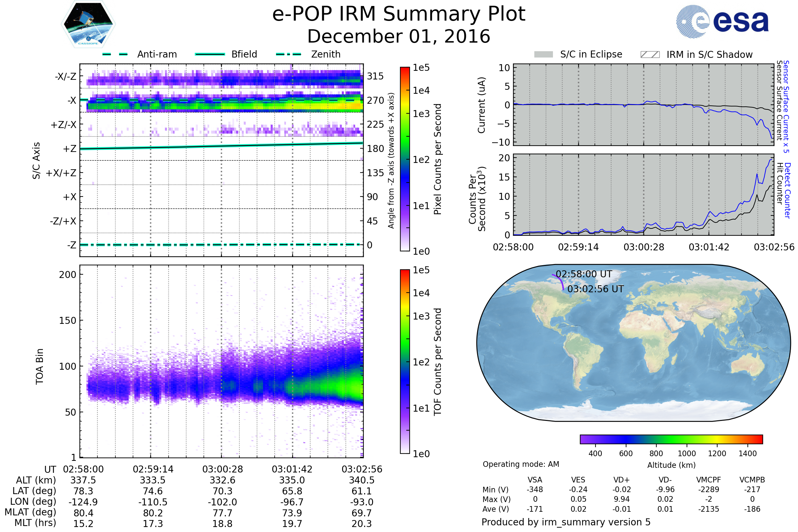Click the Anti-ram dashed legend line

click(x=115, y=54)
